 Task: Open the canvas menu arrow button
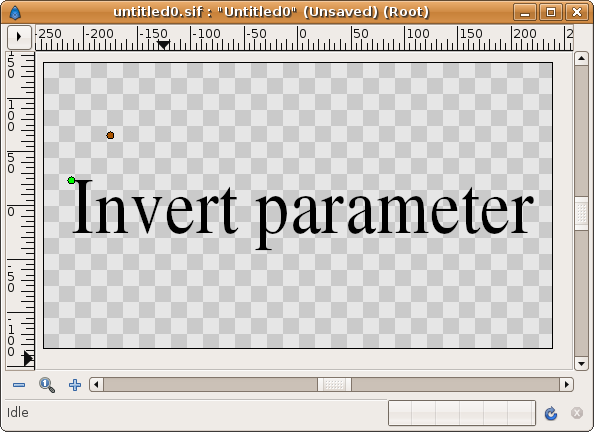(19, 37)
